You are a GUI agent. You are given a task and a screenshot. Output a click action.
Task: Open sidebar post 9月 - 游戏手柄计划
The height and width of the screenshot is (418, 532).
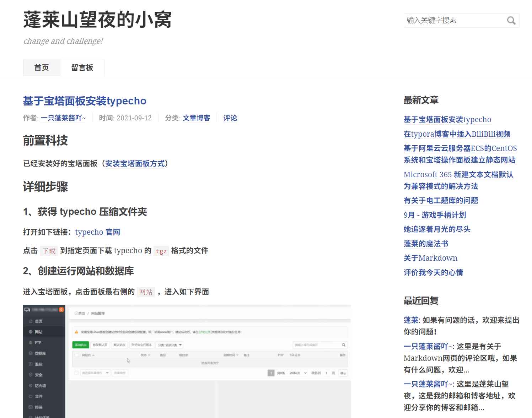click(435, 215)
